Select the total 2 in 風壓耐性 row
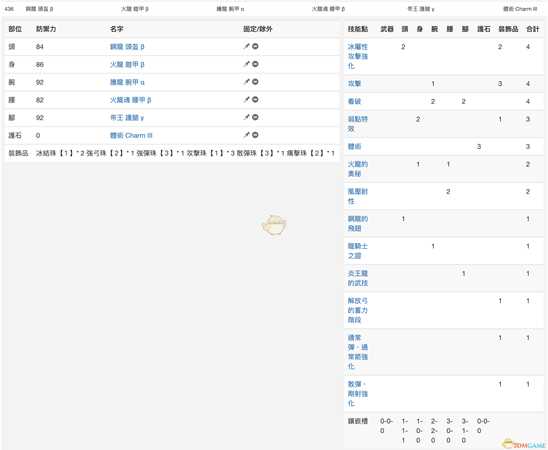Viewport: 548px width, 450px height. pos(528,191)
